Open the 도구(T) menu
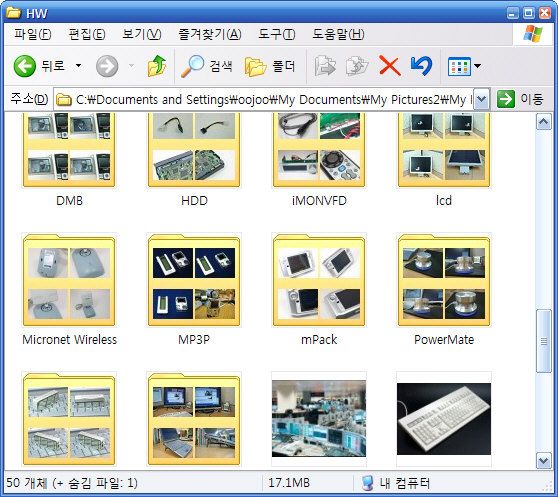This screenshot has width=558, height=497. [277, 34]
